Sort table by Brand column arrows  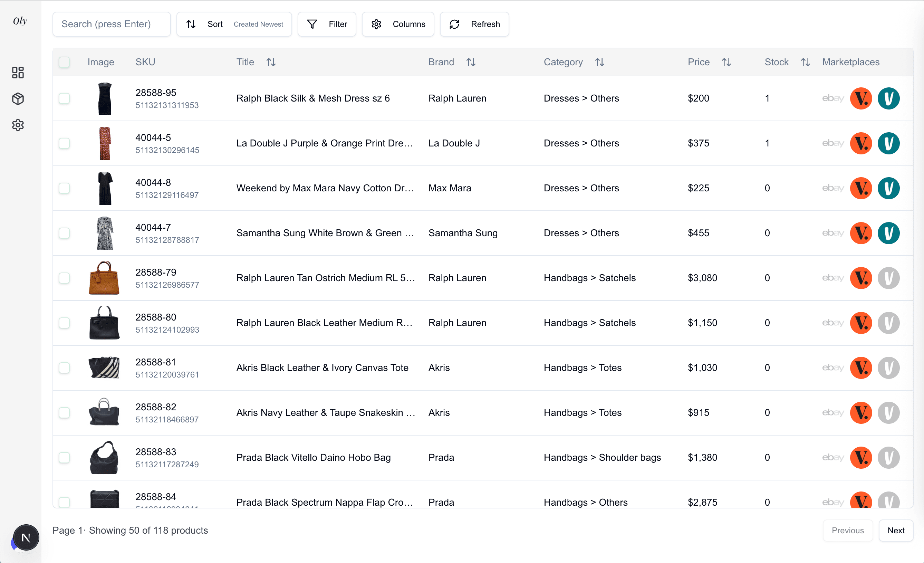point(471,62)
